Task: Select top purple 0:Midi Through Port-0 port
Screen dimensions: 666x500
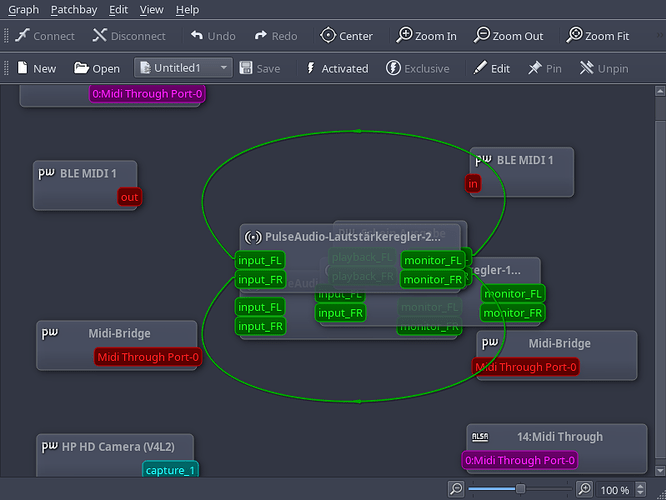Action: click(x=147, y=93)
